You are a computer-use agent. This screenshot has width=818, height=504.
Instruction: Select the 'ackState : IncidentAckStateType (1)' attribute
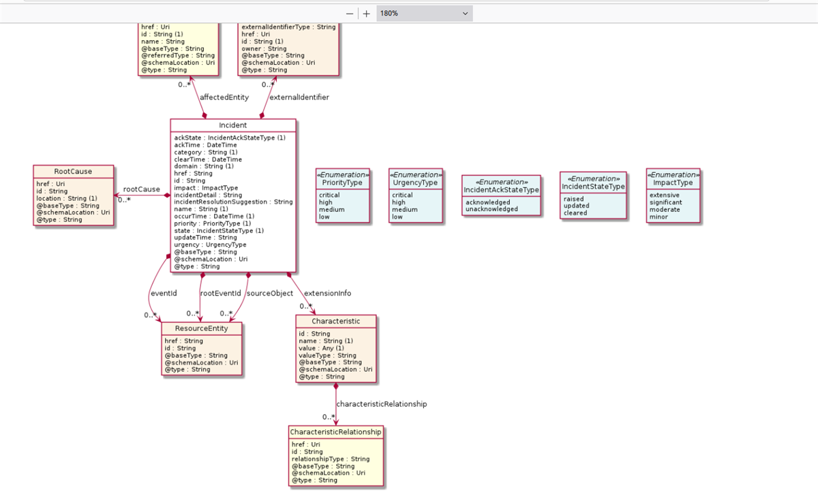[230, 138]
